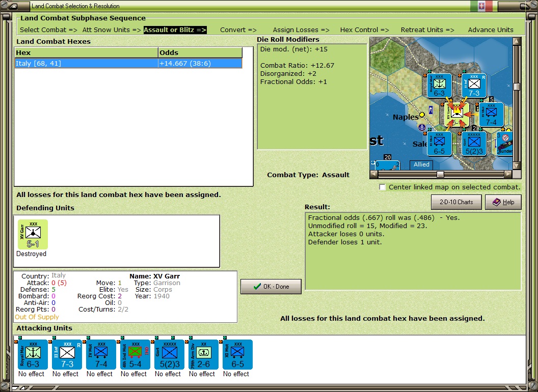The image size is (538, 392).
Task: Open the 2-D-10 Charts
Action: pos(456,202)
